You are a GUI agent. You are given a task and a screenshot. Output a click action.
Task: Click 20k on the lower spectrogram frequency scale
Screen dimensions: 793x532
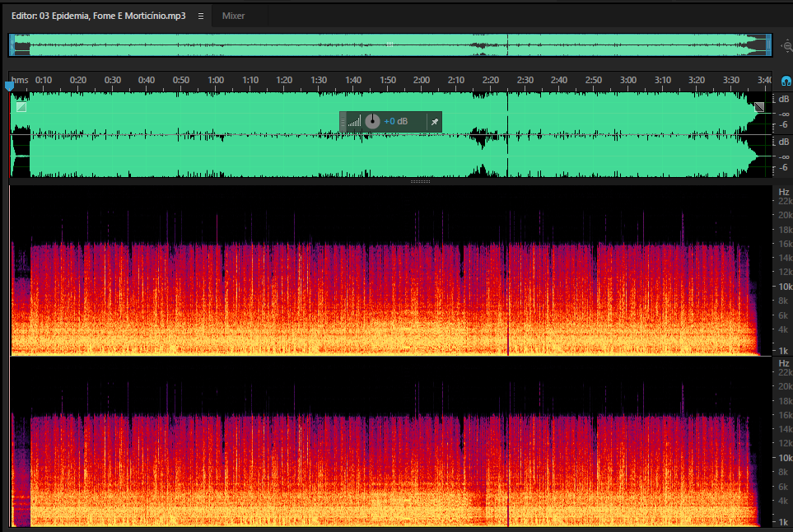[785, 386]
